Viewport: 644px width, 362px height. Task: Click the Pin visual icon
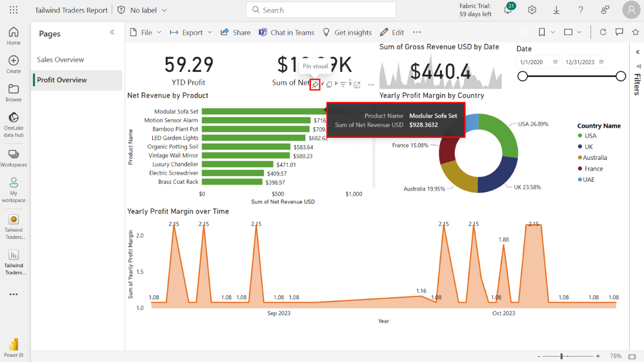pos(315,85)
